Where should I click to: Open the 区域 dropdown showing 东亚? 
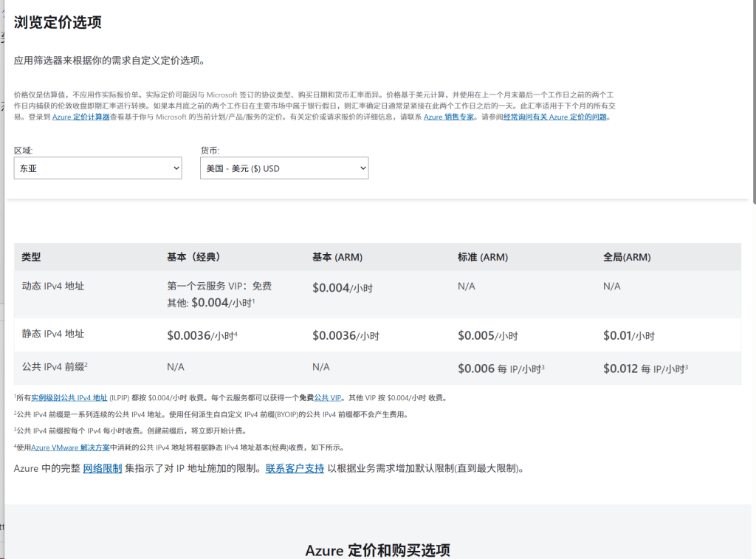(98, 168)
